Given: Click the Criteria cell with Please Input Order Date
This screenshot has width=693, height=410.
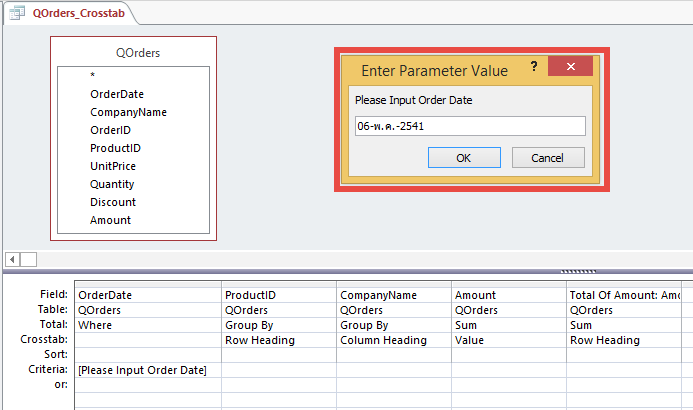Looking at the screenshot, I should [147, 371].
